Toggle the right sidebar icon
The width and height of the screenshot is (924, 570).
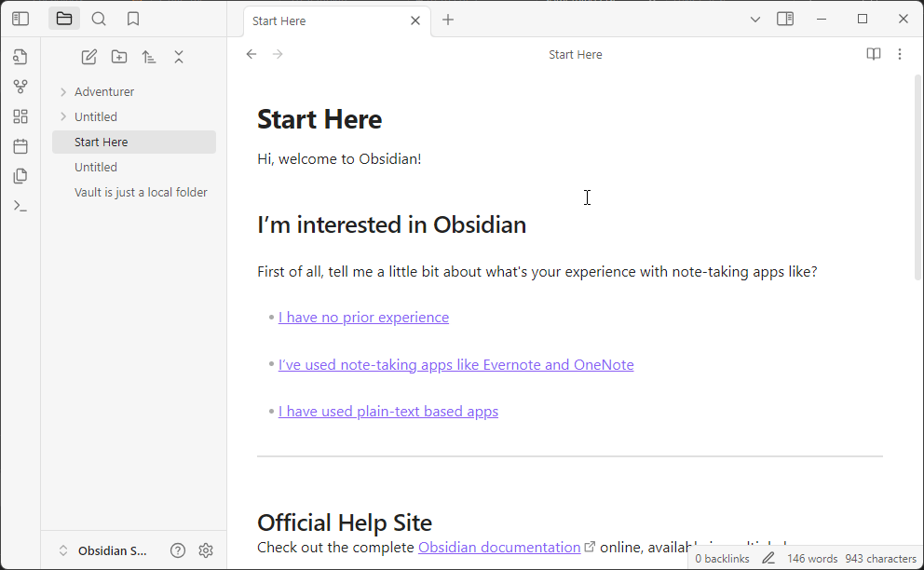pos(785,19)
